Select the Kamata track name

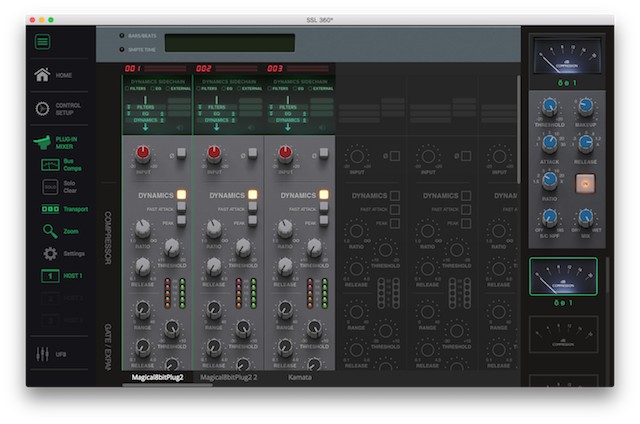[300, 377]
